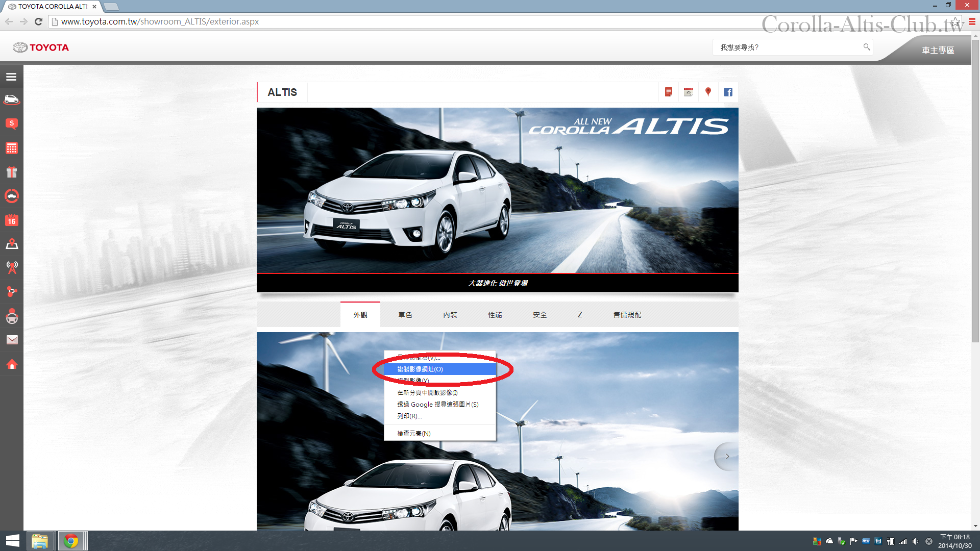Viewport: 980px width, 551px height.
Task: Open the Windows Start button
Action: point(12,541)
